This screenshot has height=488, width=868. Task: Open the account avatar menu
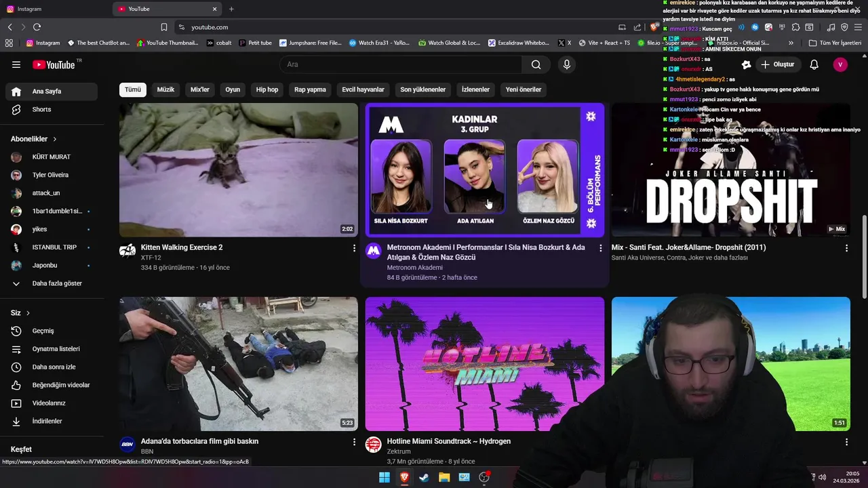[840, 64]
